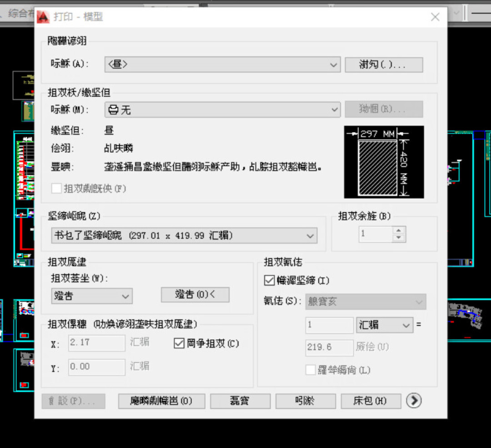The width and height of the screenshot is (491, 448).
Task: Click the apply-to-layout button (O)
Action: (x=161, y=401)
